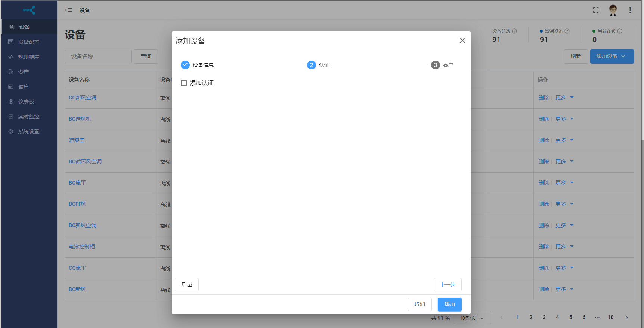Open the CC新风空调 device link

(83, 98)
